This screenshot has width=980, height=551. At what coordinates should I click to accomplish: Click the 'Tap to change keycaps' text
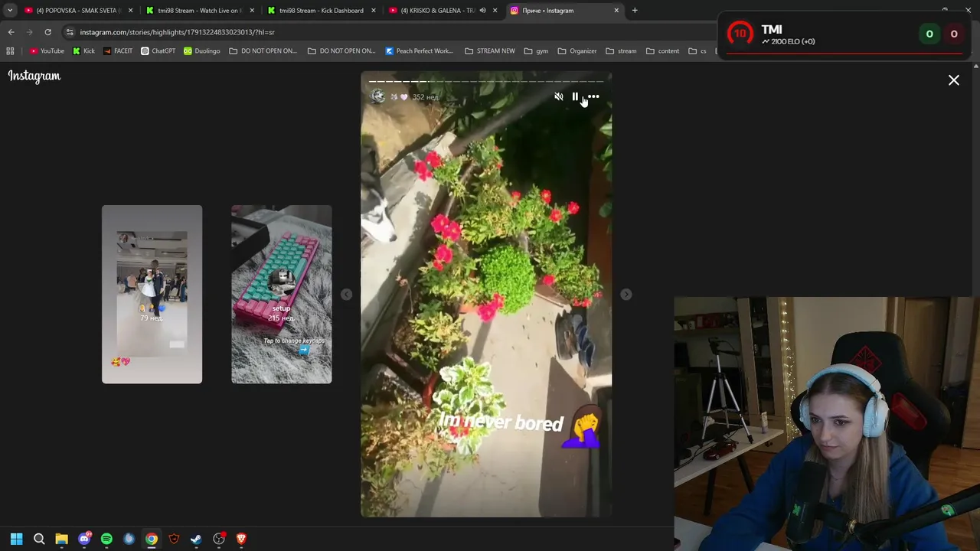coord(294,341)
